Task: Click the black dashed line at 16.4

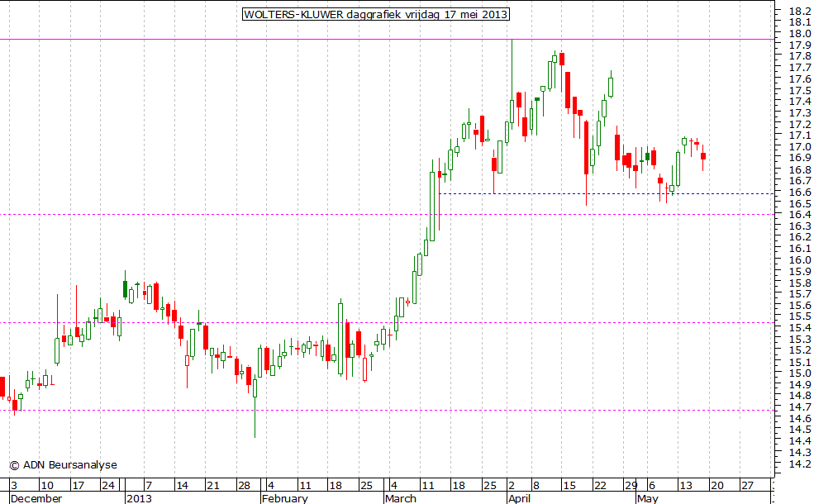Action: pos(248,214)
